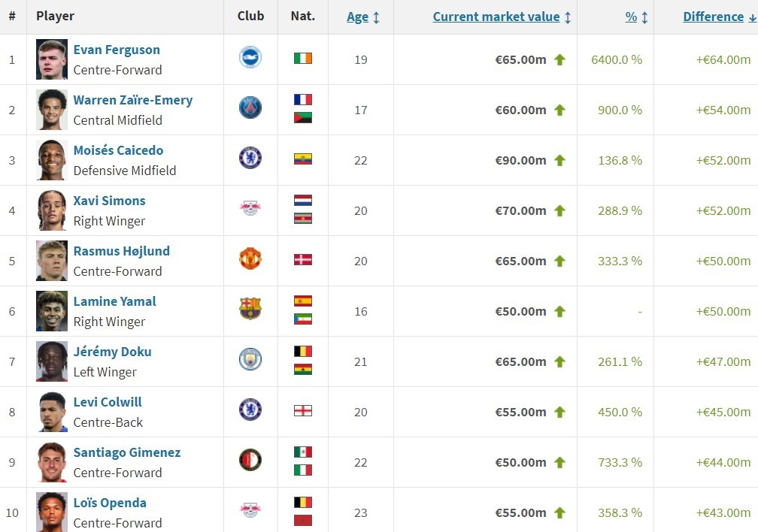The height and width of the screenshot is (532, 758).
Task: Open Warren Zaïre-Emery player page
Action: pyautogui.click(x=133, y=100)
